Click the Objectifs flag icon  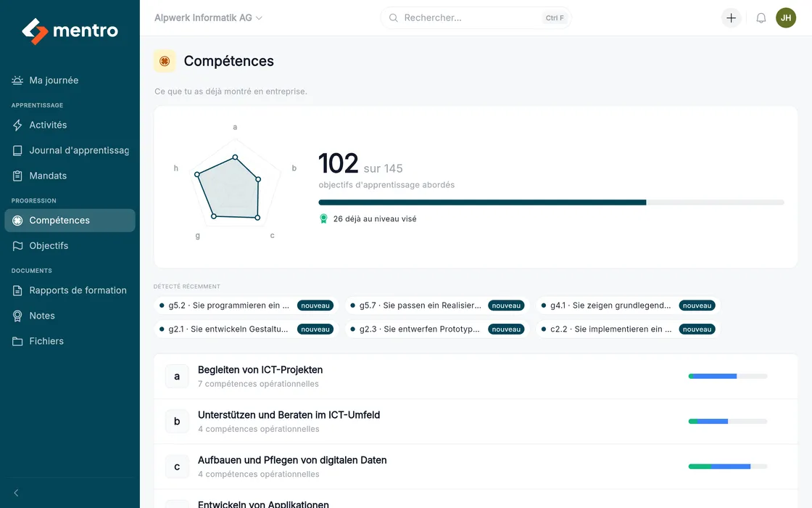point(17,246)
